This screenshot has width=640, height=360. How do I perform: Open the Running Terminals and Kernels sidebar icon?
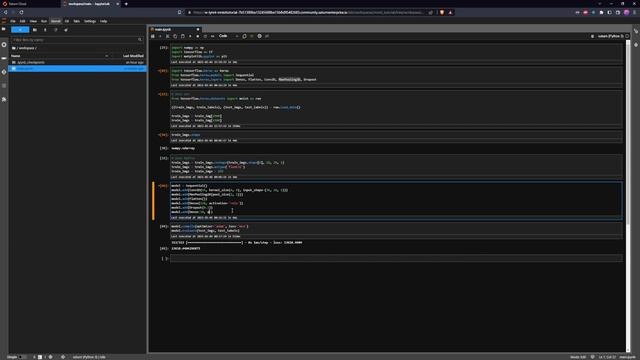tap(4, 44)
